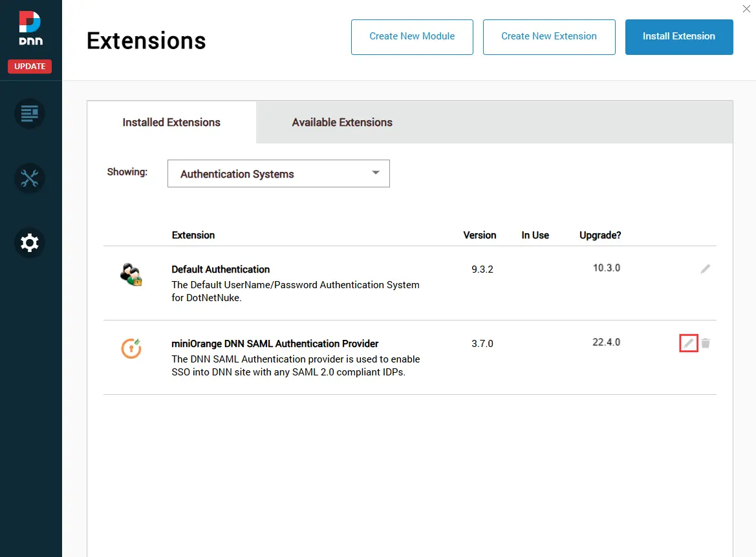Viewport: 756px width, 557px height.
Task: Open the Settings gear sidebar icon
Action: pos(29,242)
